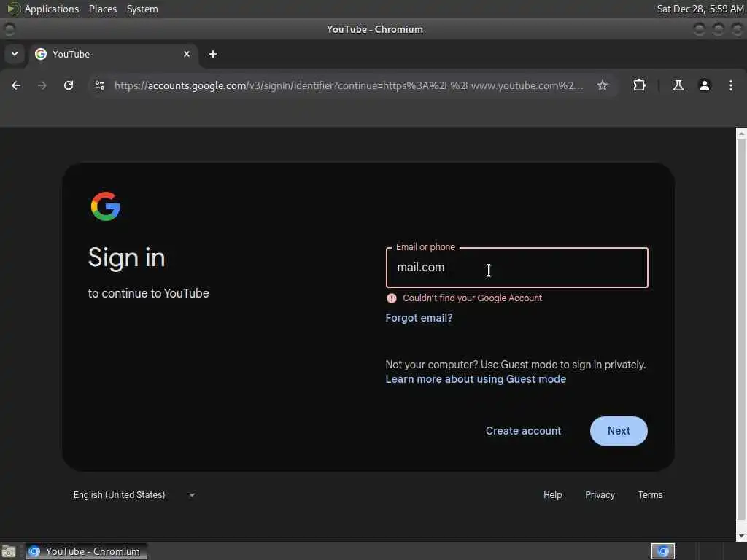Click the vertical page scrollbar
This screenshot has height=560, width=747.
point(741,330)
